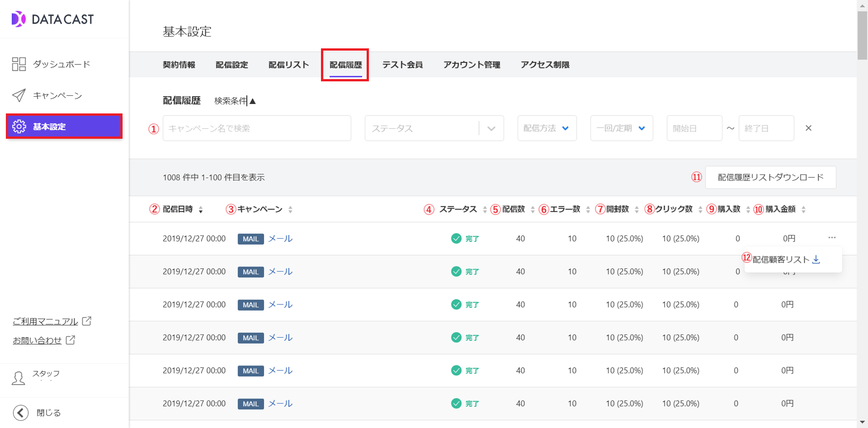Open the ステータス dropdown
This screenshot has width=868, height=428.
(434, 128)
